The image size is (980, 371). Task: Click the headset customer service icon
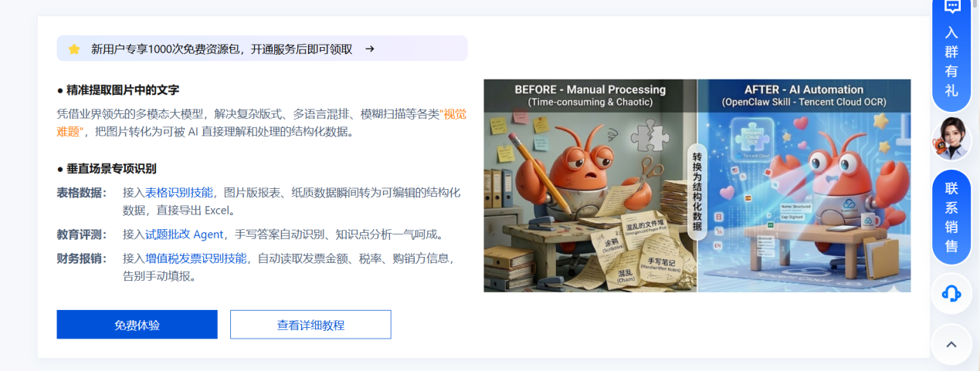(x=951, y=293)
